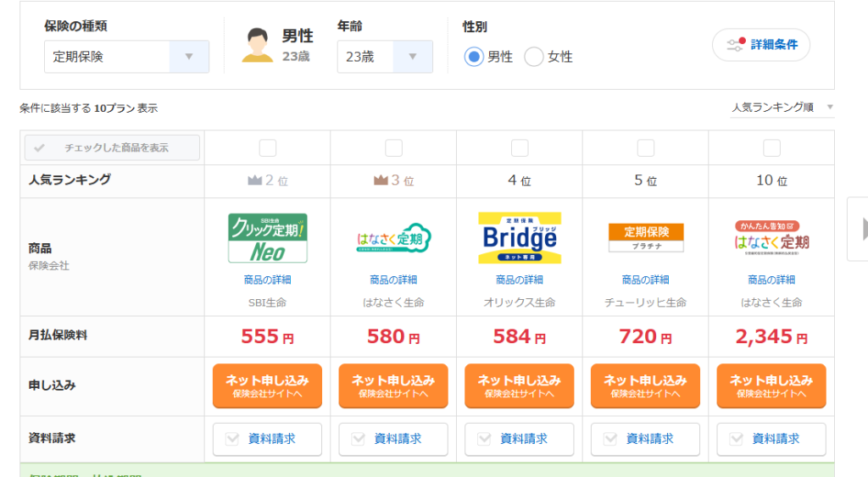
Task: Click the 定期保険プラチナ product logo
Action: [x=645, y=237]
